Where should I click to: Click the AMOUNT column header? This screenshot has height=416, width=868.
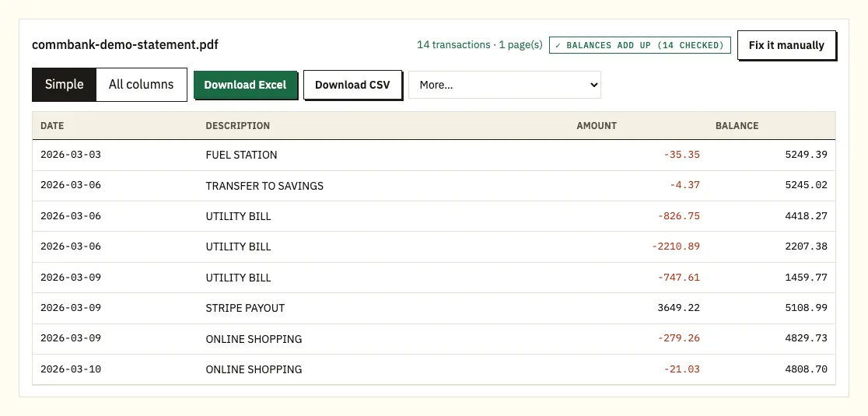tap(597, 125)
